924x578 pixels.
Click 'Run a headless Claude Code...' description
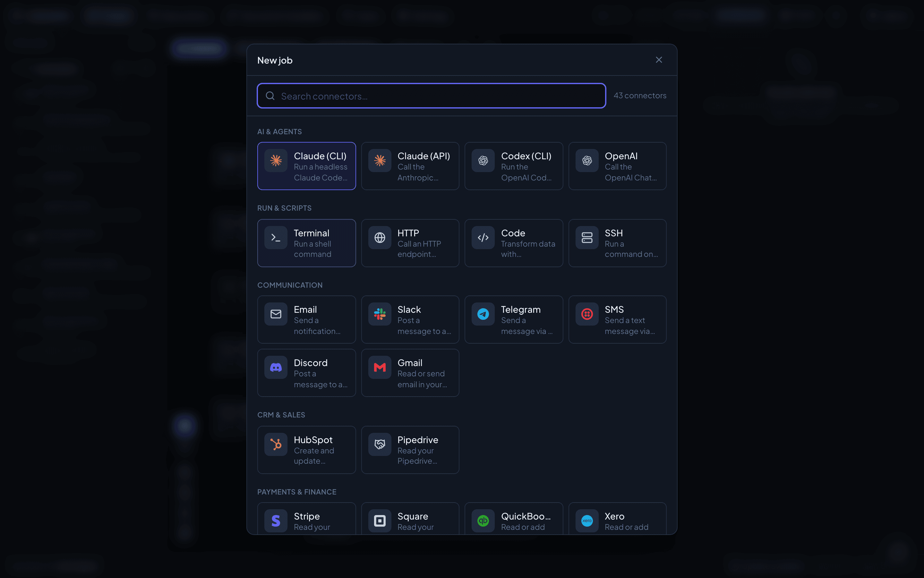pyautogui.click(x=320, y=172)
